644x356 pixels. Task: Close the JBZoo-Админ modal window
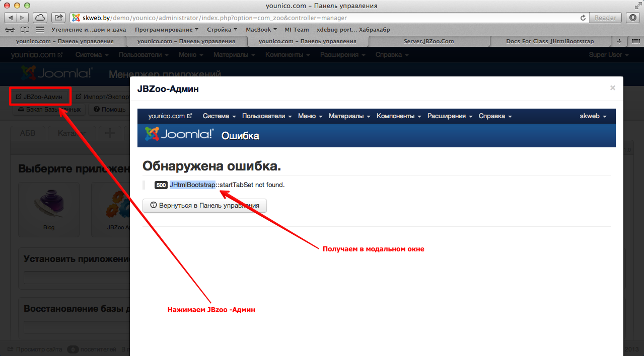point(612,88)
